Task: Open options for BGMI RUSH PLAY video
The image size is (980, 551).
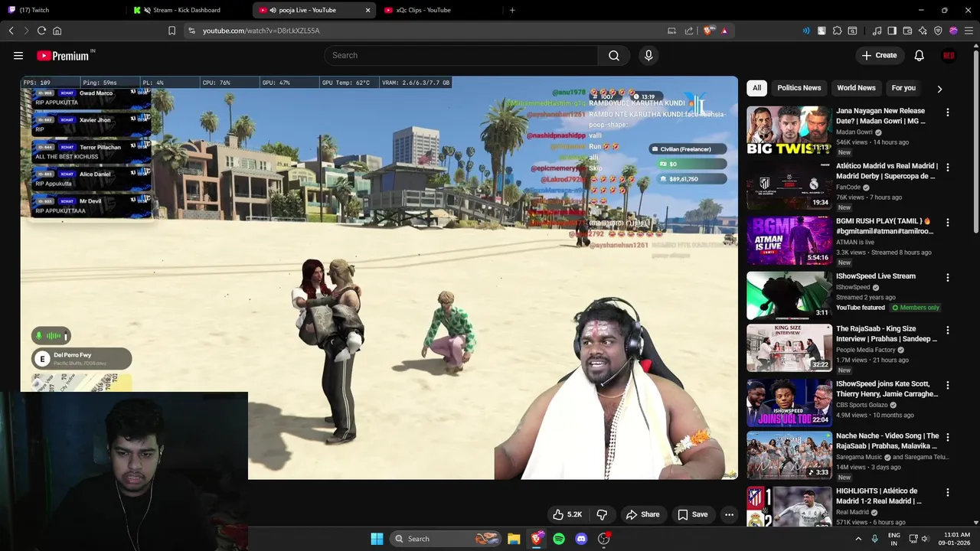Action: pyautogui.click(x=948, y=223)
